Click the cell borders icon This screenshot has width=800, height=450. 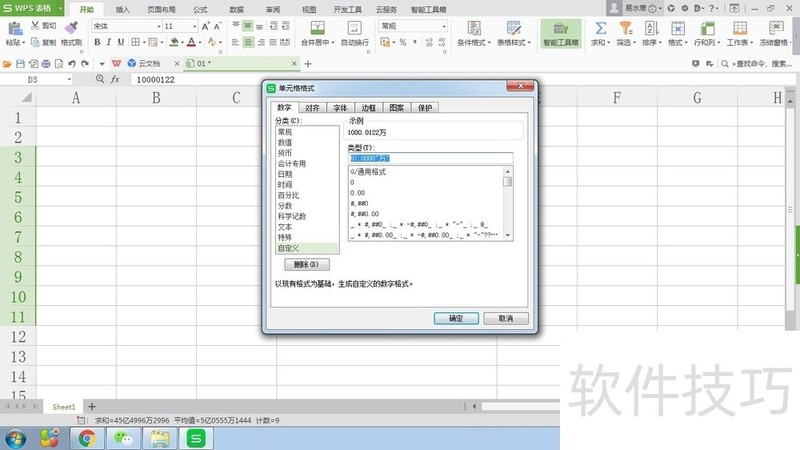pyautogui.click(x=135, y=42)
